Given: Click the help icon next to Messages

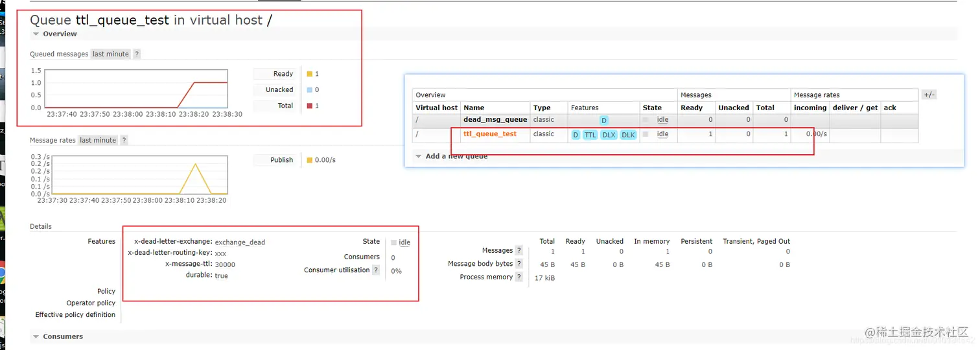Looking at the screenshot, I should click(519, 250).
